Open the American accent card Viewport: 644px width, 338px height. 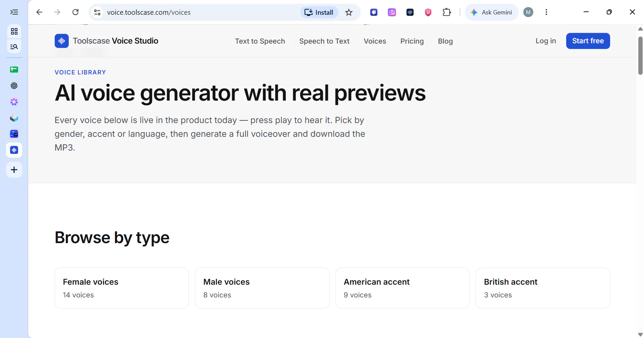click(x=402, y=288)
